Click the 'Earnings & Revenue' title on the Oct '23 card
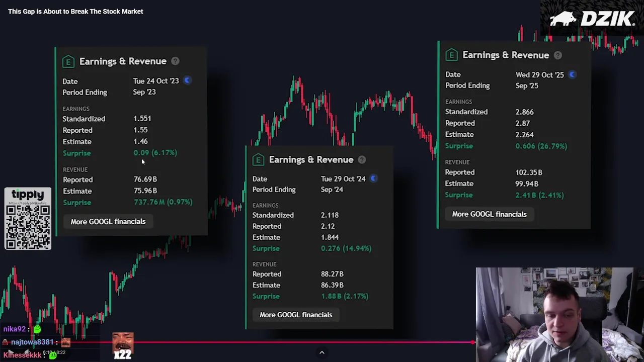 coord(123,61)
